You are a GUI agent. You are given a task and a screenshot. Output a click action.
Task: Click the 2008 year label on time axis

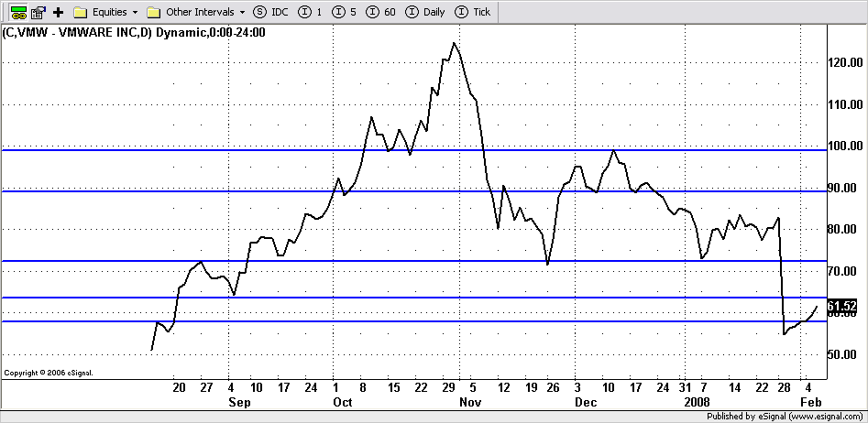tap(696, 402)
